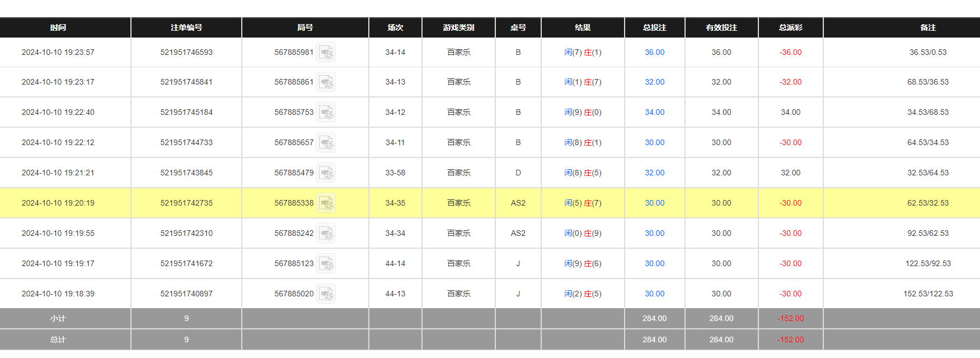Open the video replay for game 567885020
980x358 pixels.
(x=326, y=293)
